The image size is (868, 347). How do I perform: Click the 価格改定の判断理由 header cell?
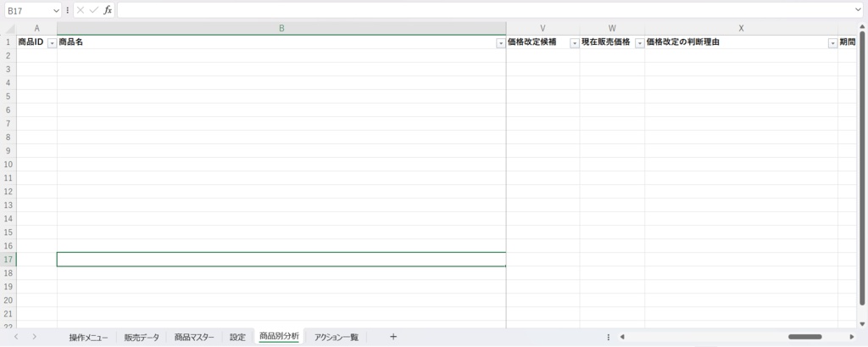[741, 42]
